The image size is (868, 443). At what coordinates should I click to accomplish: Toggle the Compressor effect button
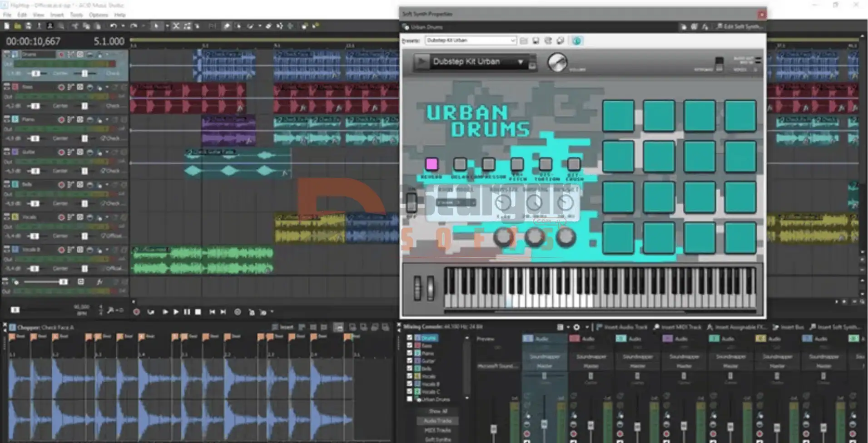488,164
